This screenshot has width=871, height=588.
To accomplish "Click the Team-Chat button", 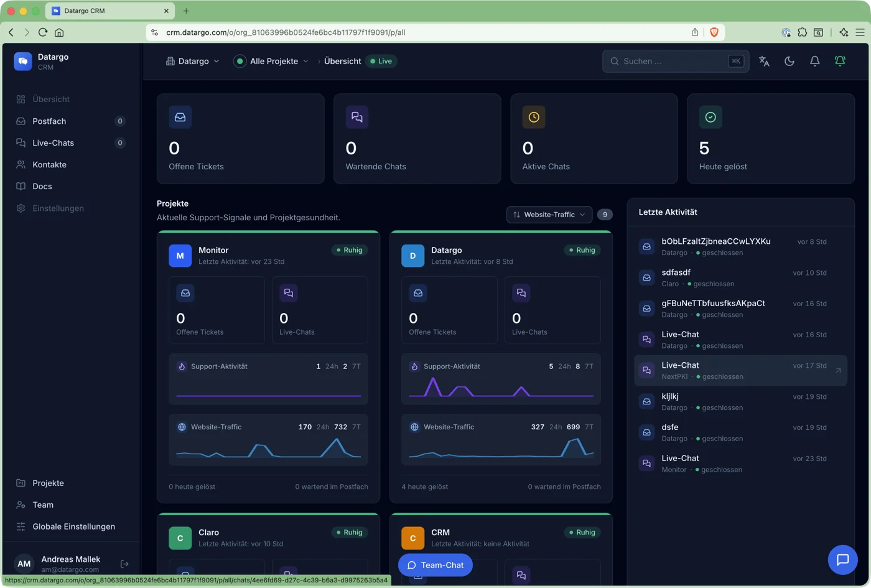I will [435, 565].
